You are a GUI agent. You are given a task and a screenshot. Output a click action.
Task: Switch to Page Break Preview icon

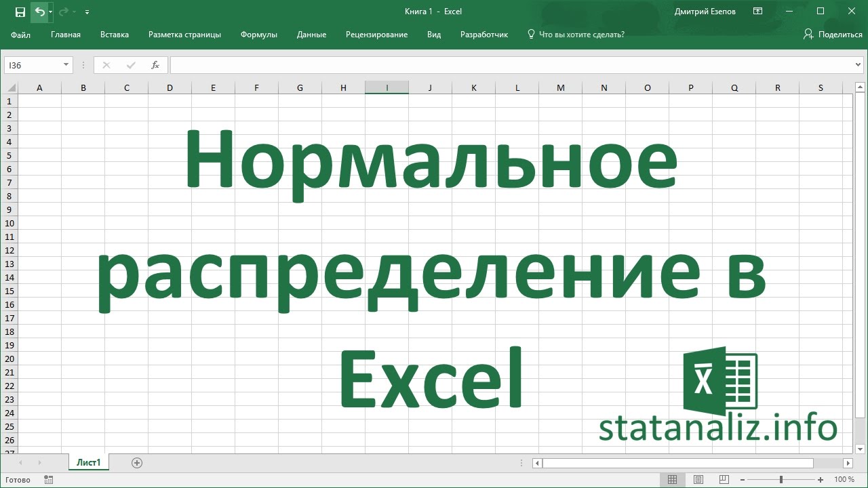point(725,480)
